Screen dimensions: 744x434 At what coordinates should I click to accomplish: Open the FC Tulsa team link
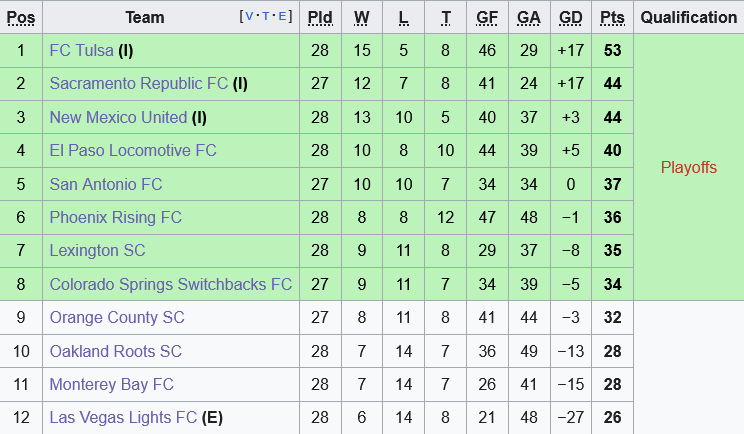point(81,50)
